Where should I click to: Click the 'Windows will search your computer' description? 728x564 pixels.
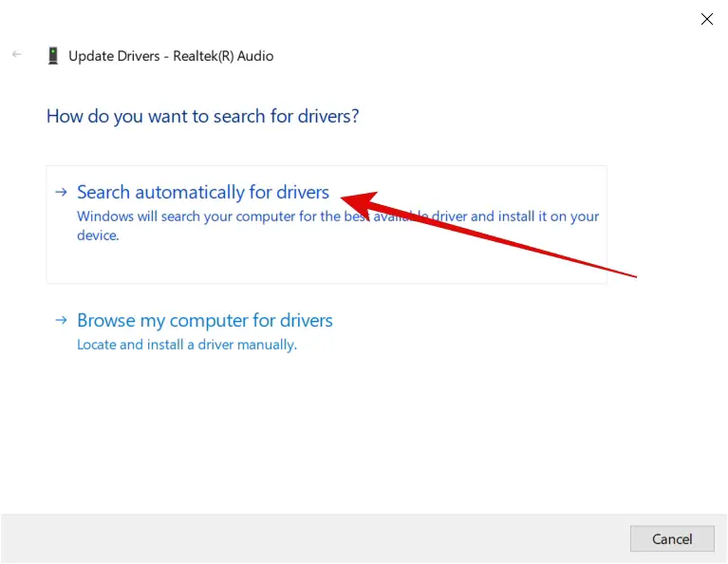(x=338, y=226)
